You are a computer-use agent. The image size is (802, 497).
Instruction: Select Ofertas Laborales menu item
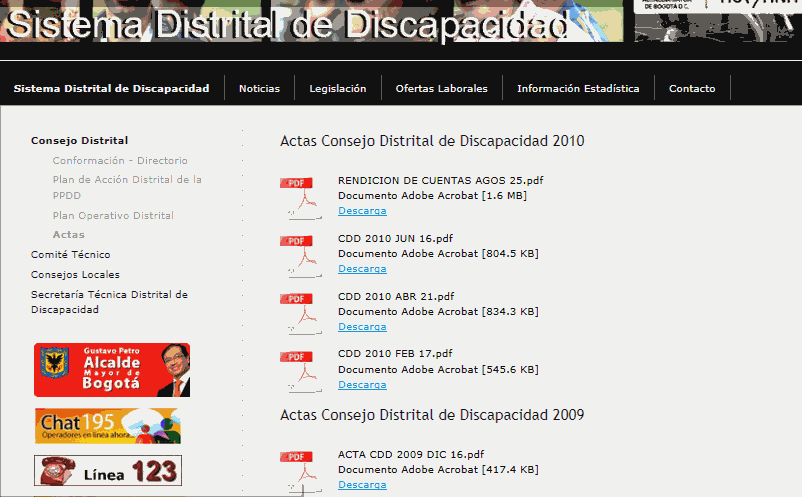tap(441, 88)
